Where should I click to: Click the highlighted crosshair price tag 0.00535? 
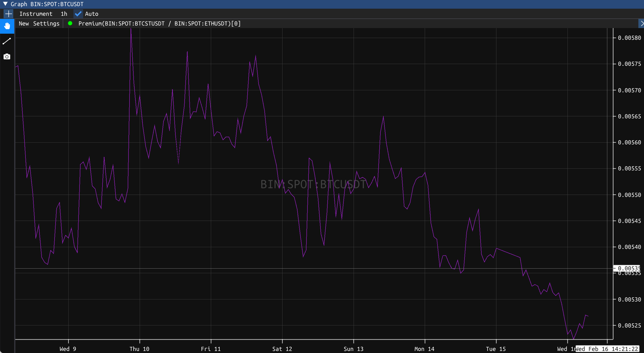click(627, 268)
